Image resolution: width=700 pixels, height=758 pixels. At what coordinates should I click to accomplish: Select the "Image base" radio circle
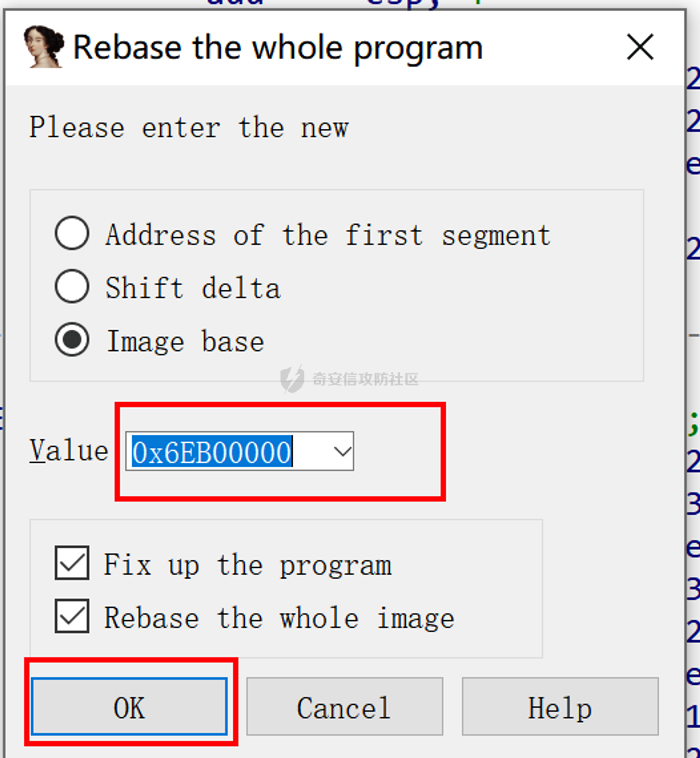click(x=72, y=340)
